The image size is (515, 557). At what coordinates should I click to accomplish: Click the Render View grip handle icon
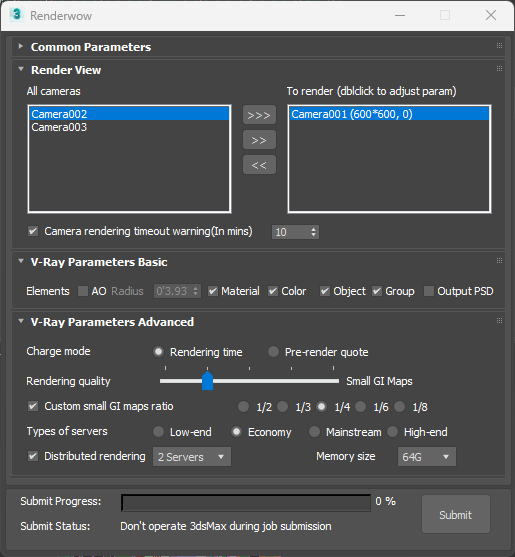pos(499,69)
